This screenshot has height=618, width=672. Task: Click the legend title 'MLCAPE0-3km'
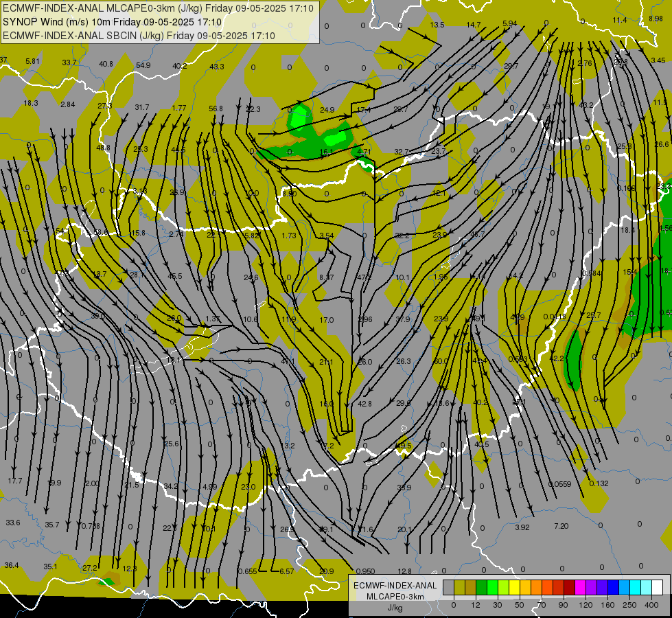pyautogui.click(x=395, y=597)
